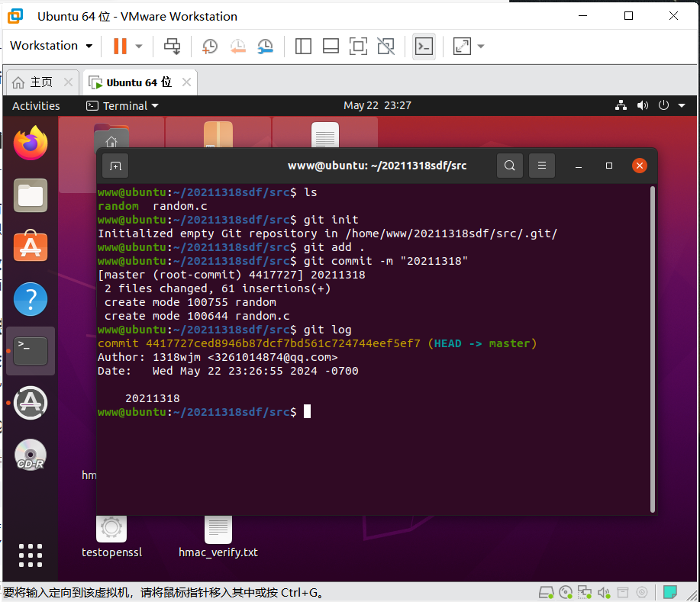Screen dimensions: 700x602
Task: Show the applications grid
Action: tap(31, 555)
